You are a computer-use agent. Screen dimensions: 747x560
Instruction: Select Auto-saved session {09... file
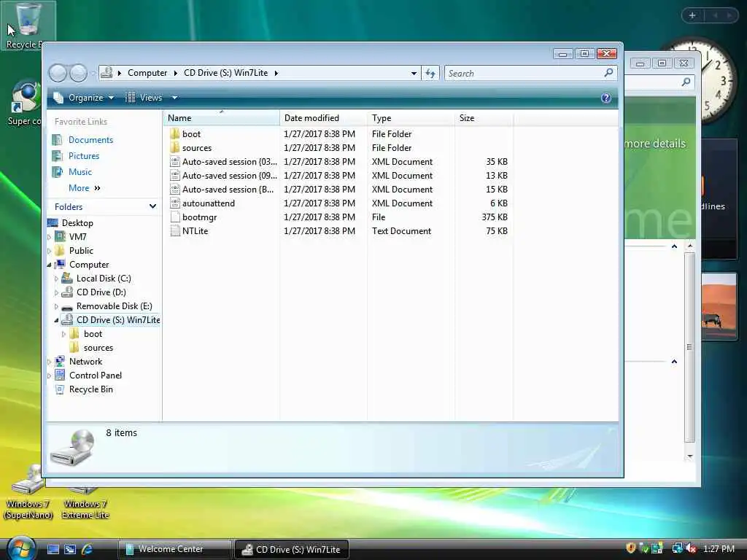(x=229, y=175)
